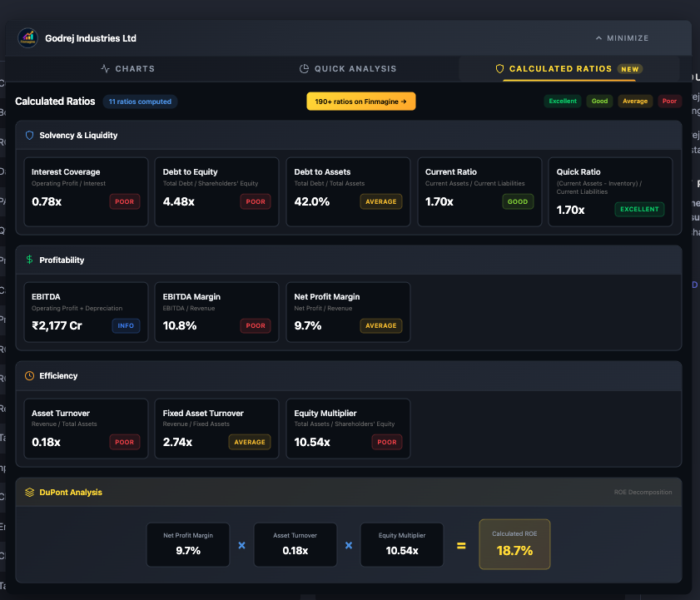700x600 pixels.
Task: Click the 11 ratios computed badge
Action: point(139,101)
